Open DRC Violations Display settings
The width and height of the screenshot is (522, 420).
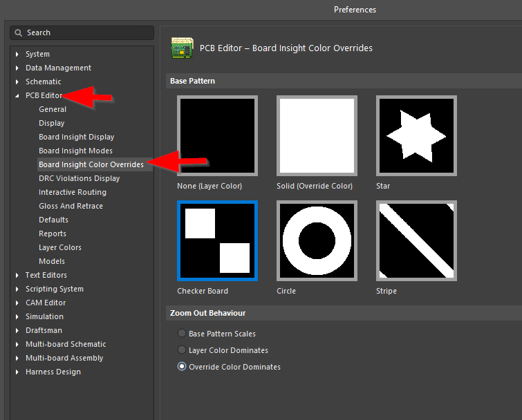pos(79,178)
